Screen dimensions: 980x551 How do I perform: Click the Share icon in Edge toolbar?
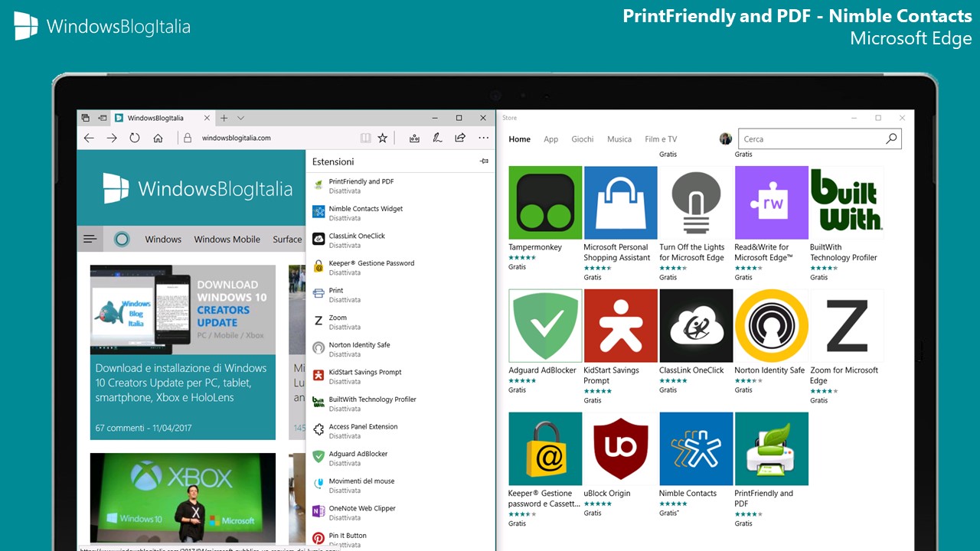click(460, 138)
